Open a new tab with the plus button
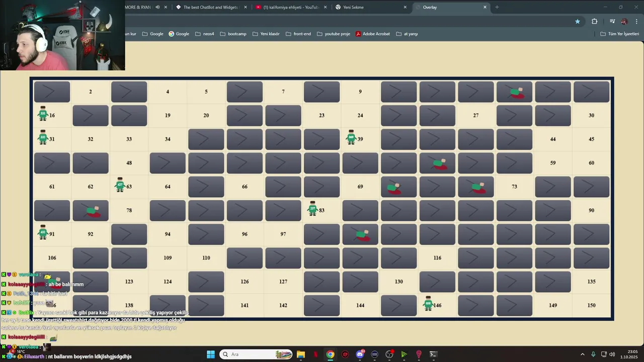This screenshot has width=644, height=362. point(497,7)
